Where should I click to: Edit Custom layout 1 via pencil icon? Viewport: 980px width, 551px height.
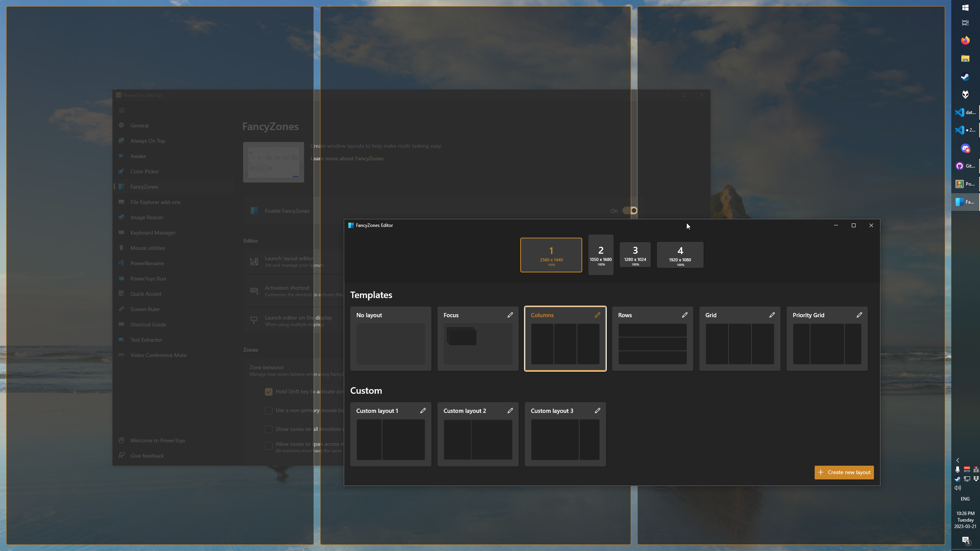pyautogui.click(x=423, y=411)
